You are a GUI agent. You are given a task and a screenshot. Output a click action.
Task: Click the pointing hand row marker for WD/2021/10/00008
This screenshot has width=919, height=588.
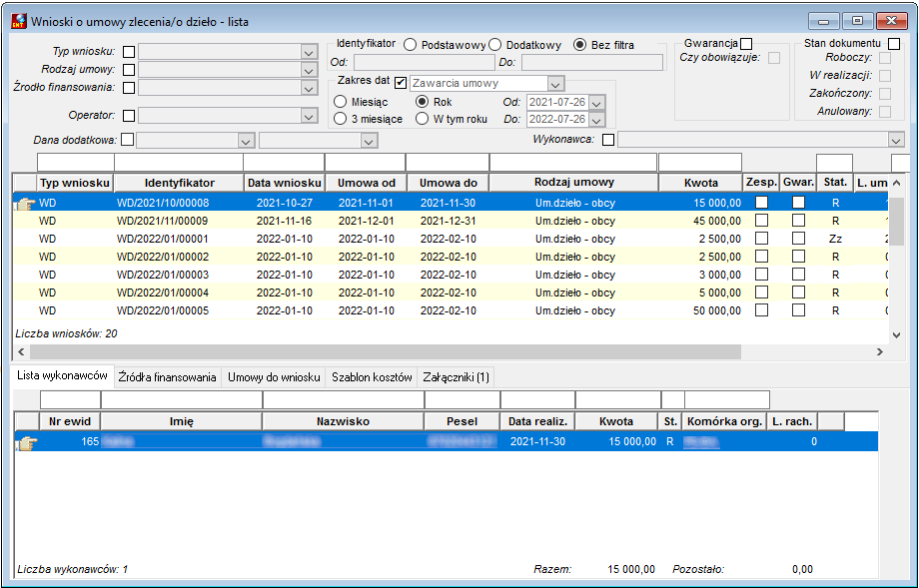(25, 204)
